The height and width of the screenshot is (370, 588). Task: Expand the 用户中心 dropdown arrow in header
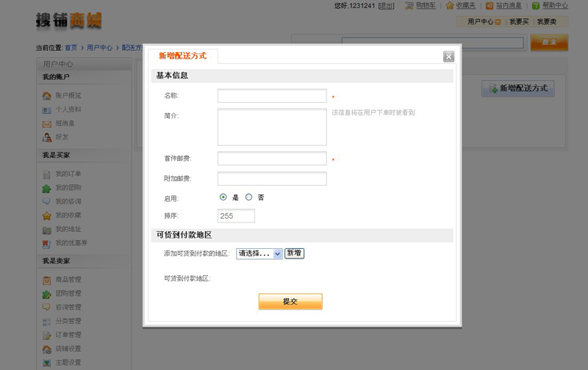498,22
